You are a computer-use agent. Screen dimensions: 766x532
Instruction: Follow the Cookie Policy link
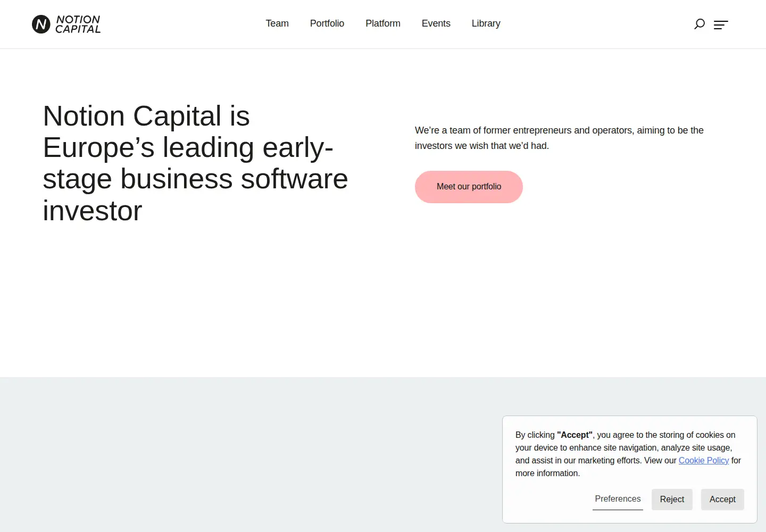tap(703, 460)
